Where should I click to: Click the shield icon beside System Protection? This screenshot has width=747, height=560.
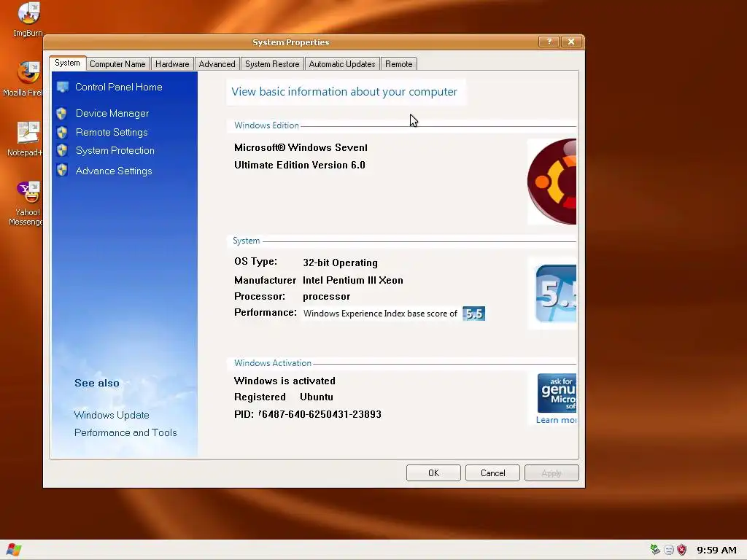tap(62, 150)
